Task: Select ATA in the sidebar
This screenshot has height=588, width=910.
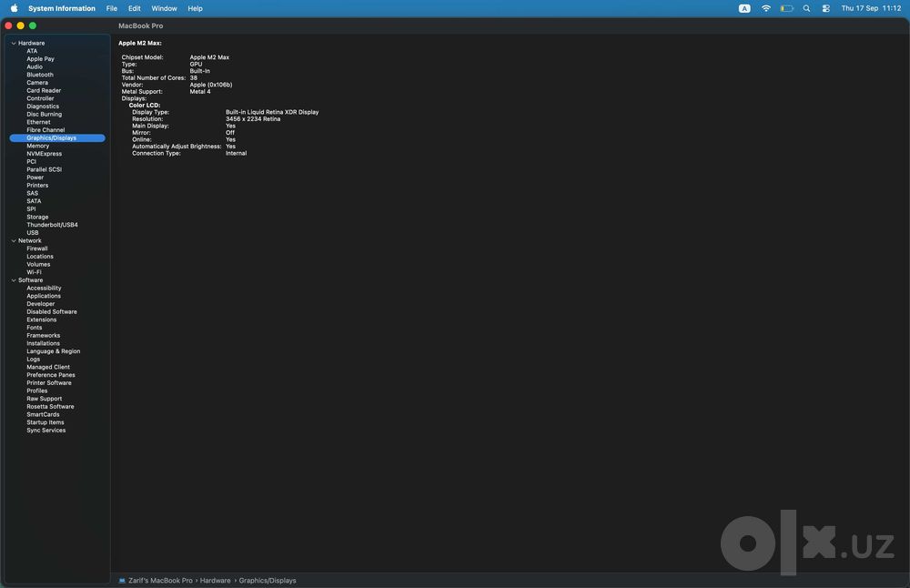Action: [32, 51]
